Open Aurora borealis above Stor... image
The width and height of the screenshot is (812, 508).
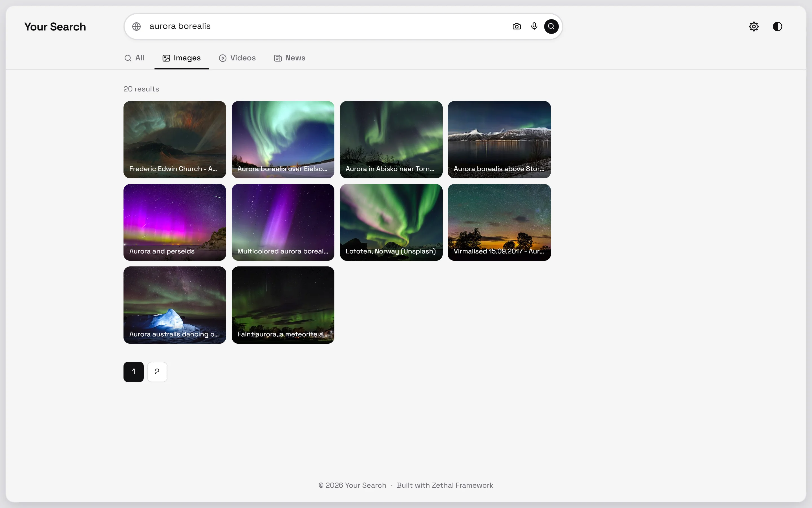[499, 139]
